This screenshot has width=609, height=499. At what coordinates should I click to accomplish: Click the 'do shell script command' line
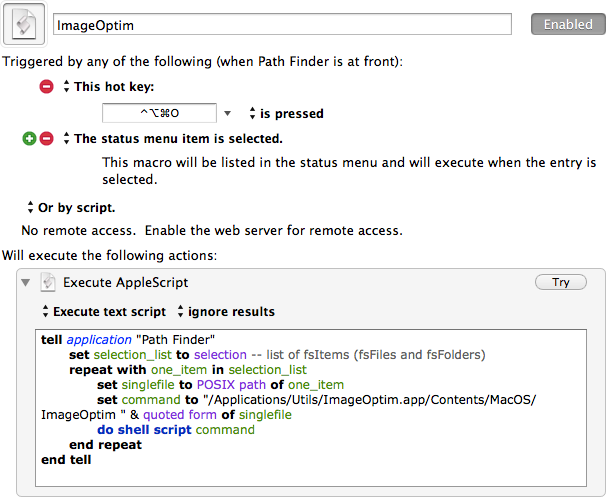click(176, 430)
